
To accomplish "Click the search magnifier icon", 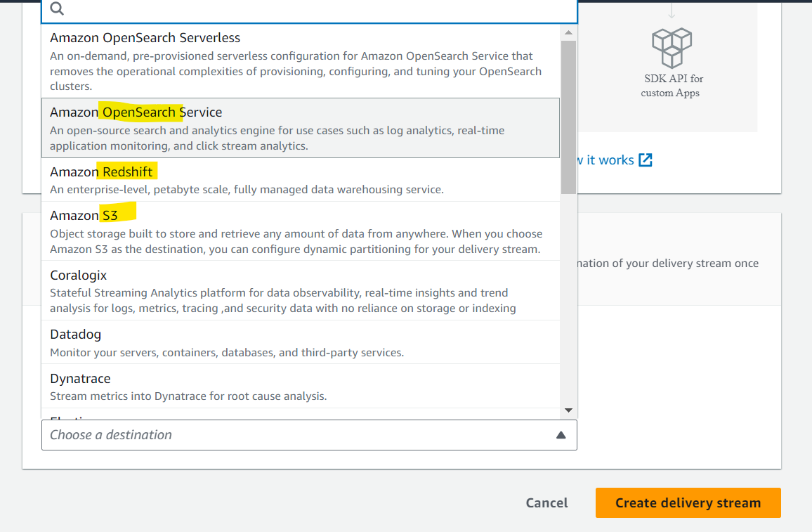I will pos(57,8).
